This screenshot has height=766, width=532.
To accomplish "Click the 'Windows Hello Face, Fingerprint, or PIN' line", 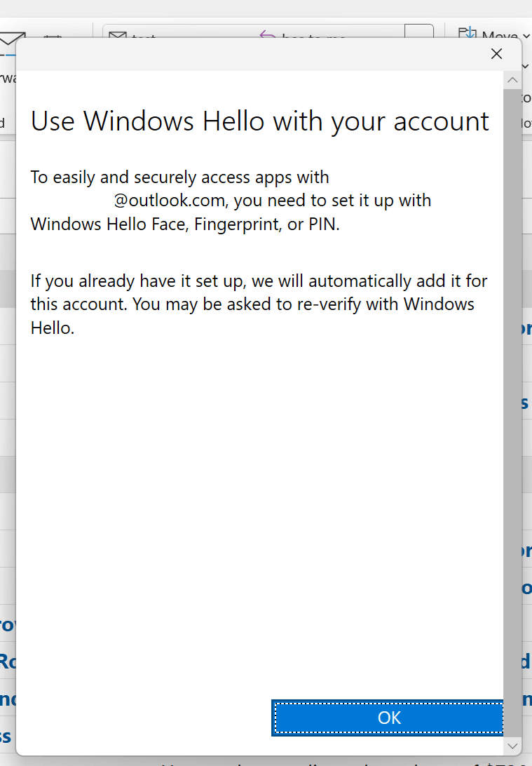I will (x=184, y=224).
